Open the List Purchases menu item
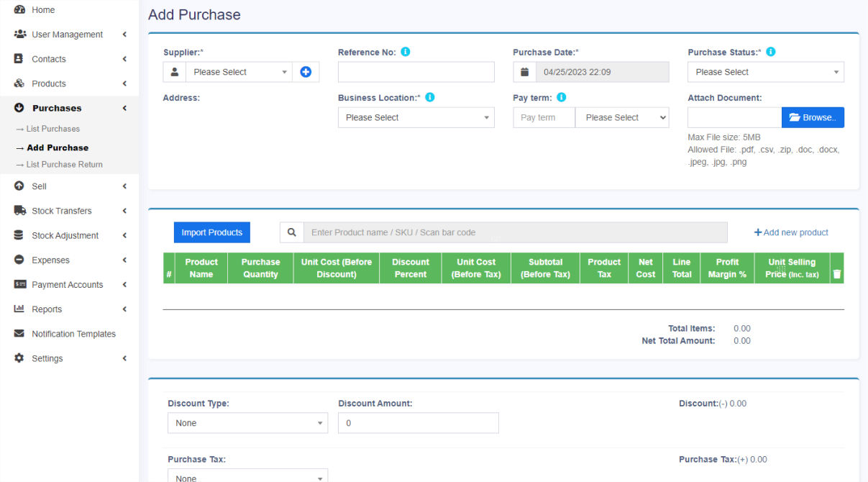Screen dimensions: 868x482 (x=52, y=129)
